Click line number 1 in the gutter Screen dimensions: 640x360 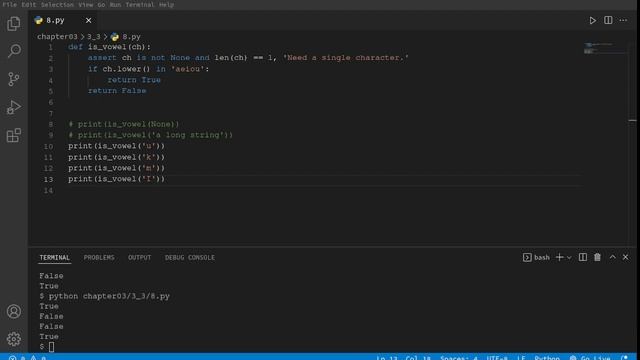click(x=51, y=47)
